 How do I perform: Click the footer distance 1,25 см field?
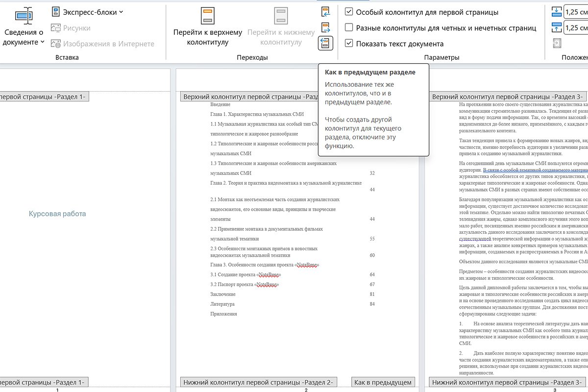click(576, 27)
